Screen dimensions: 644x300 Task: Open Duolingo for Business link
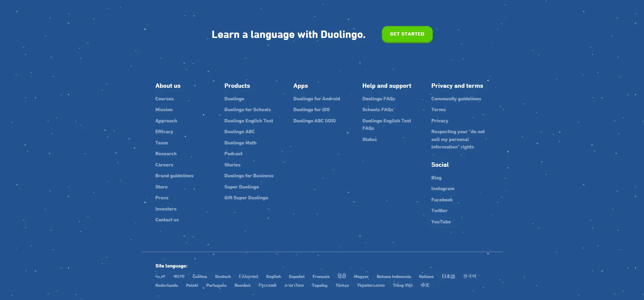pyautogui.click(x=249, y=176)
